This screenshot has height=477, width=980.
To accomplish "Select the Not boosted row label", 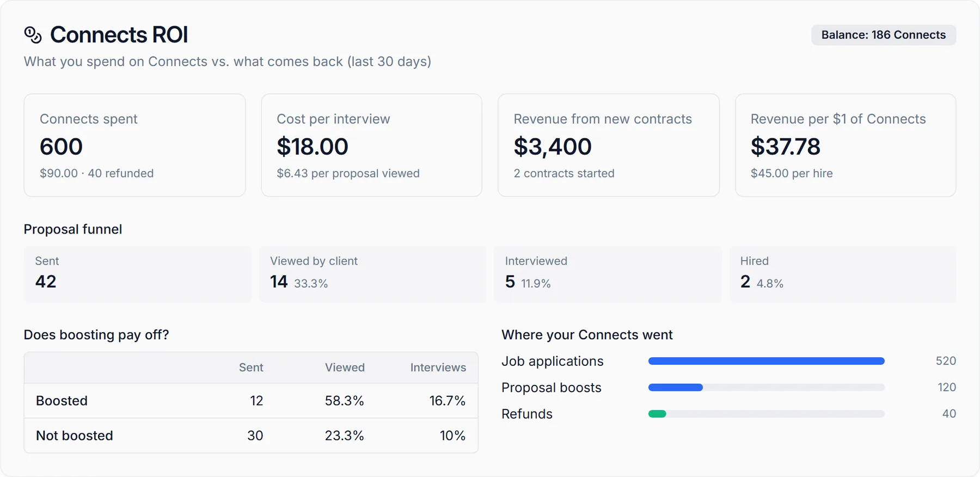I will [x=75, y=436].
